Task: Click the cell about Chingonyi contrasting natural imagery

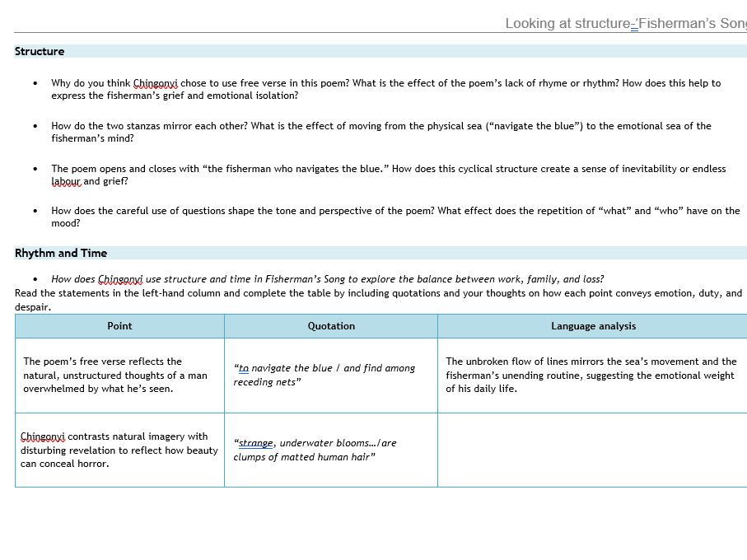Action: [x=115, y=450]
